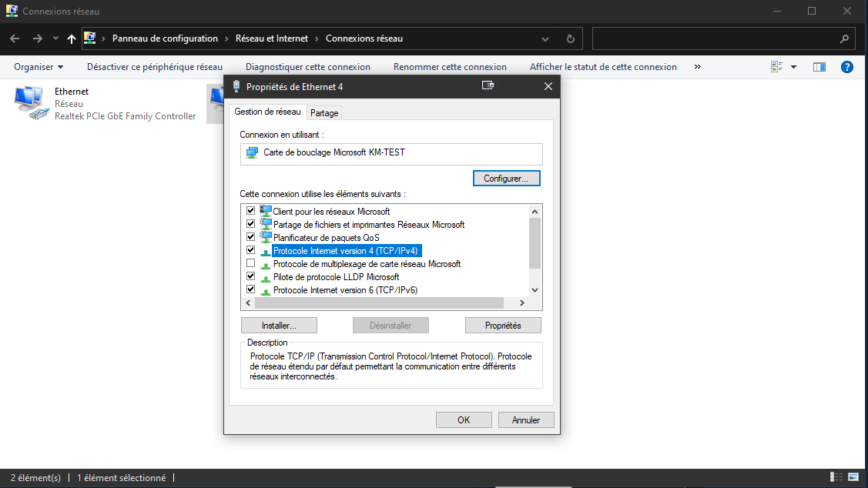Choose Renommer cette connexion
Screen dimensions: 868x488
point(450,67)
